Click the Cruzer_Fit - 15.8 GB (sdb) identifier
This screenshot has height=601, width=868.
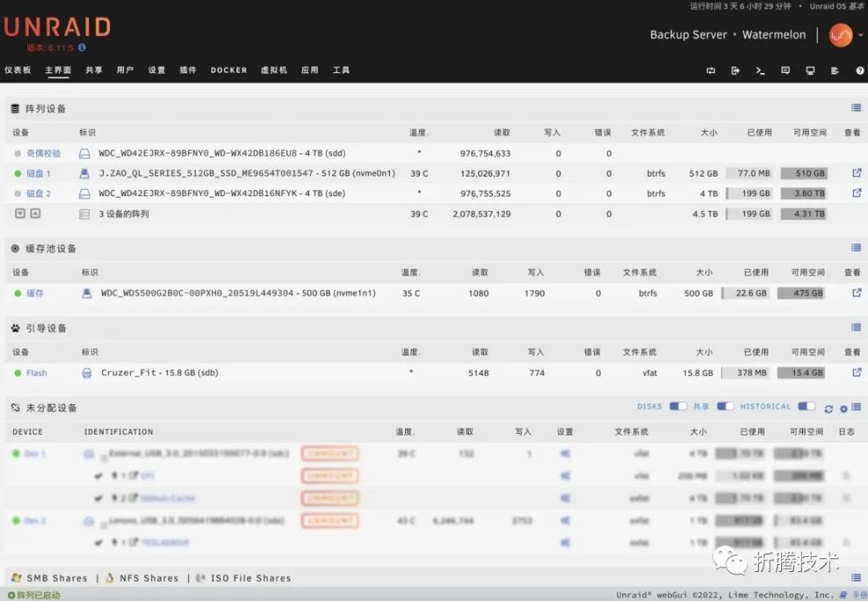pos(159,373)
